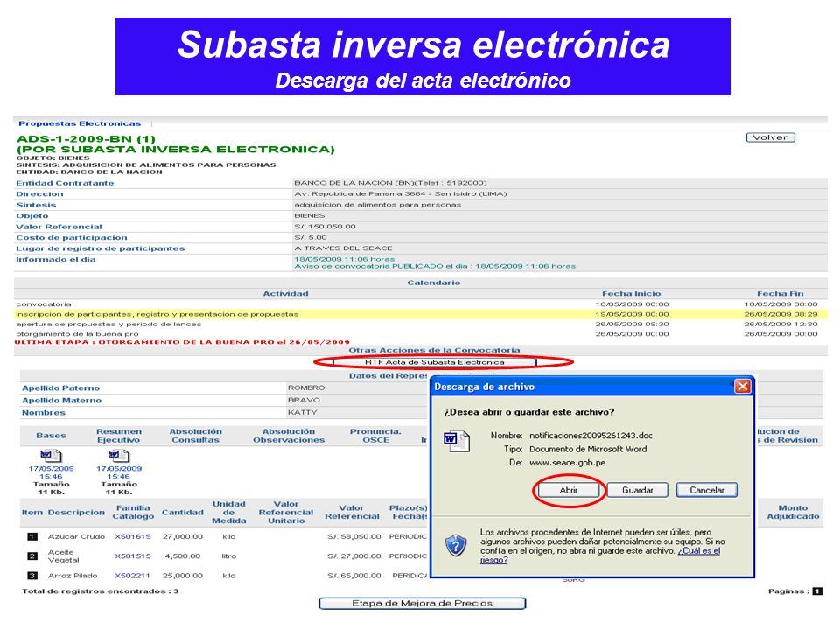The image size is (840, 630).
Task: Click item number 3 marker for Arroz Pilado
Action: [32, 576]
